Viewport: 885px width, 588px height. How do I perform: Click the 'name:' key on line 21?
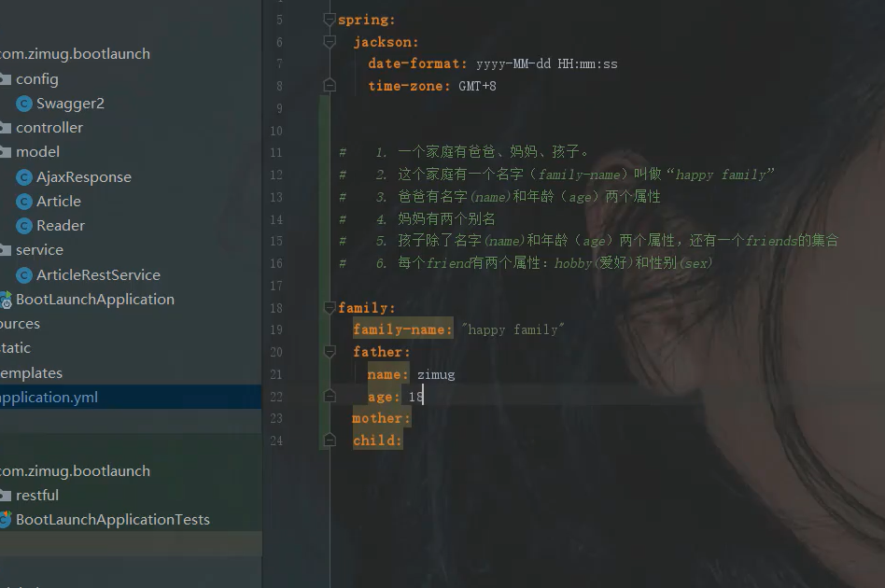[x=387, y=374]
